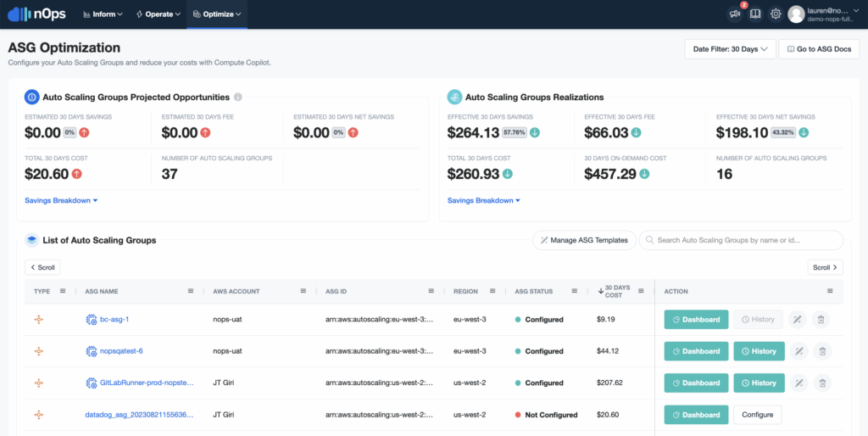The height and width of the screenshot is (436, 868).
Task: Click trash icon in GitLabRunner row
Action: [x=820, y=383]
